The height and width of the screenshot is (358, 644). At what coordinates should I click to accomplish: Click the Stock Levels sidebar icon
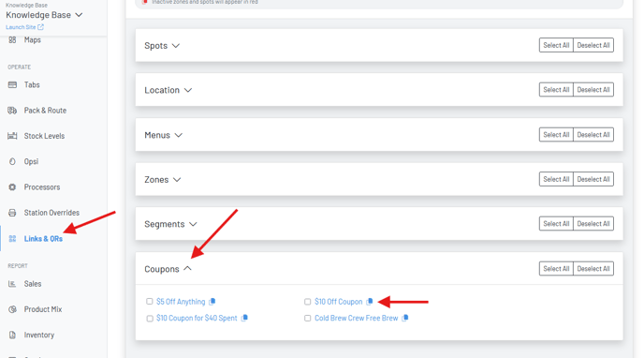[x=12, y=136]
